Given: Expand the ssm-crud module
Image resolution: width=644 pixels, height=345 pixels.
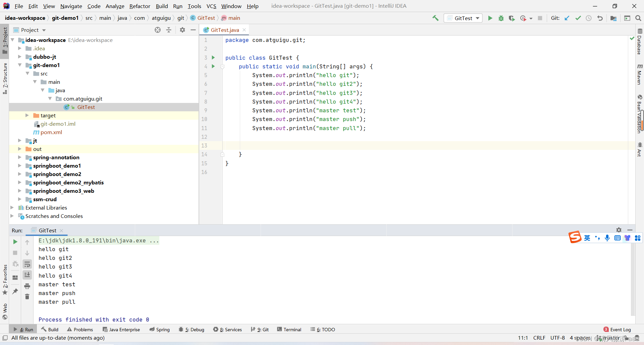Looking at the screenshot, I should click(20, 199).
